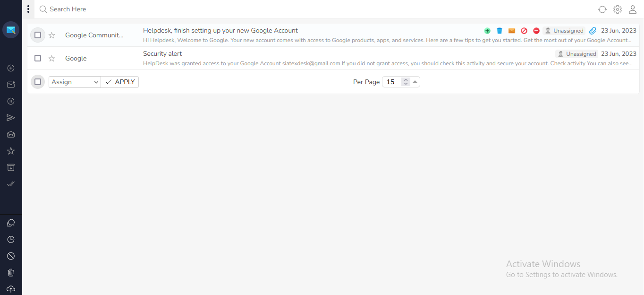Select the chat bubble icon in sidebar

(11, 223)
